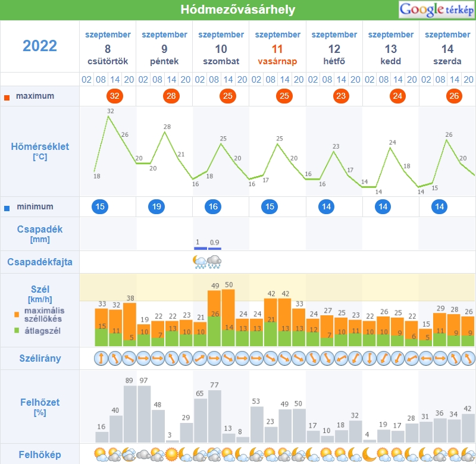Open the Google térkép map link
The width and height of the screenshot is (476, 464).
[437, 10]
